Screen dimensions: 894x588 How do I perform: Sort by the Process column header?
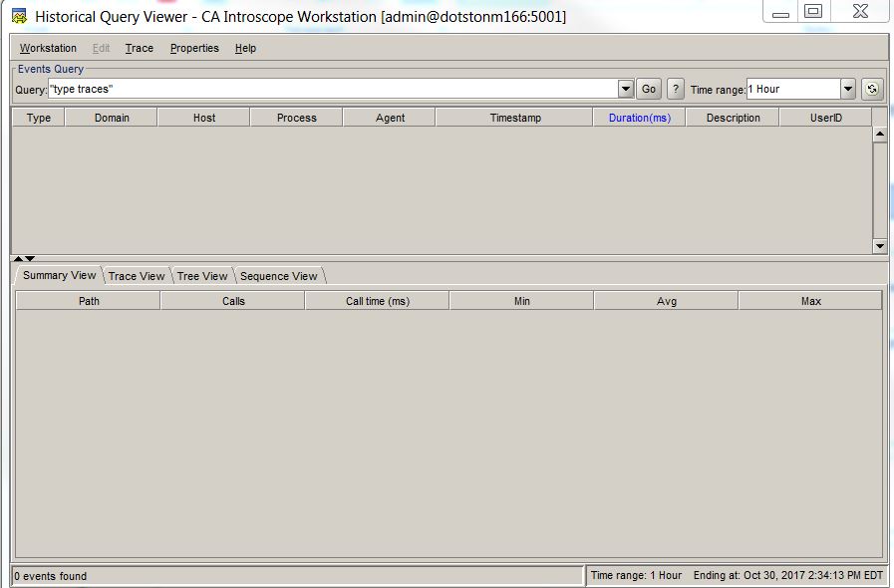click(296, 118)
